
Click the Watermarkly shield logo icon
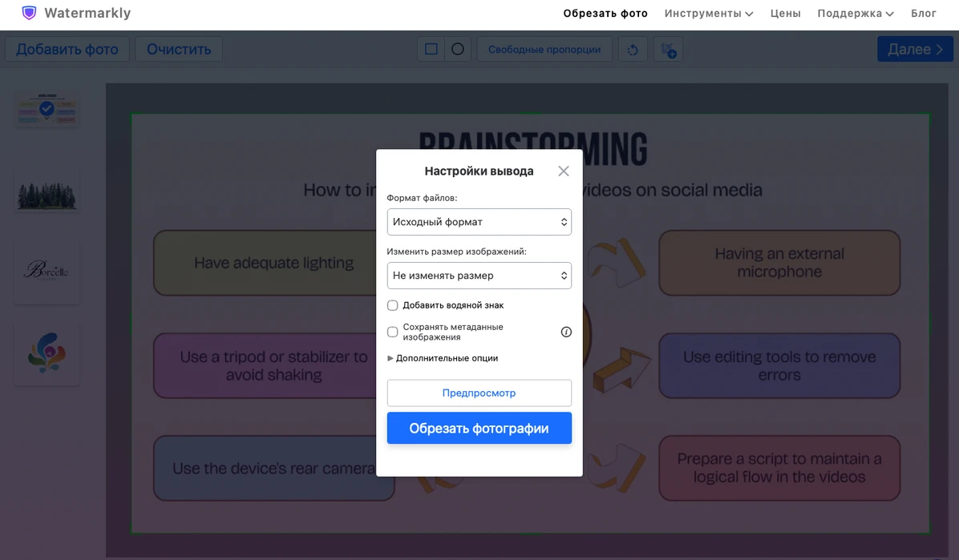29,13
